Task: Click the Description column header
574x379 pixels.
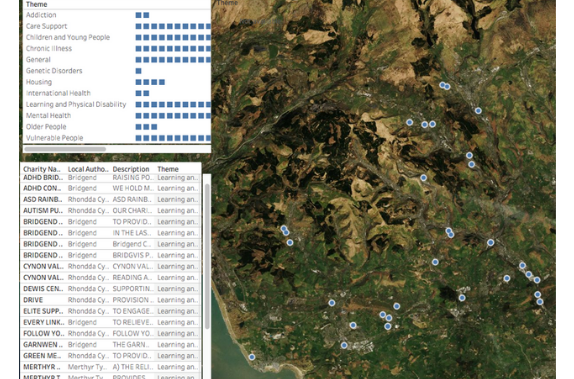Action: point(131,169)
